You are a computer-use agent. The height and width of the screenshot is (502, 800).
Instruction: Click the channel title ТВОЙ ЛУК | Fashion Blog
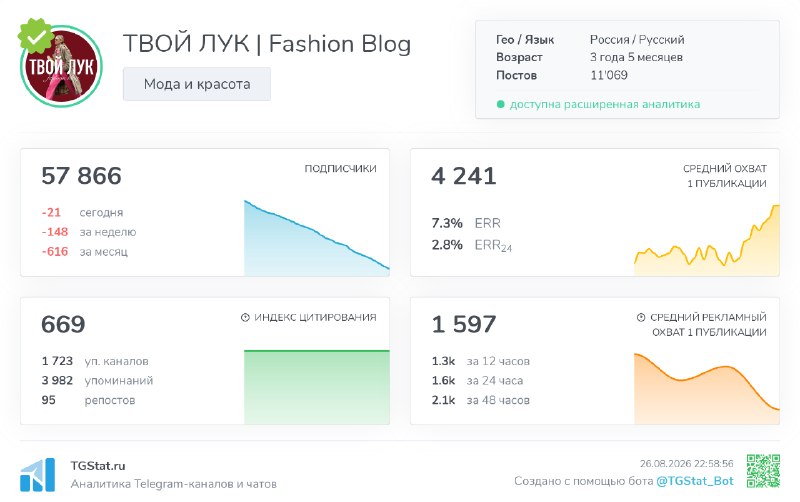267,44
